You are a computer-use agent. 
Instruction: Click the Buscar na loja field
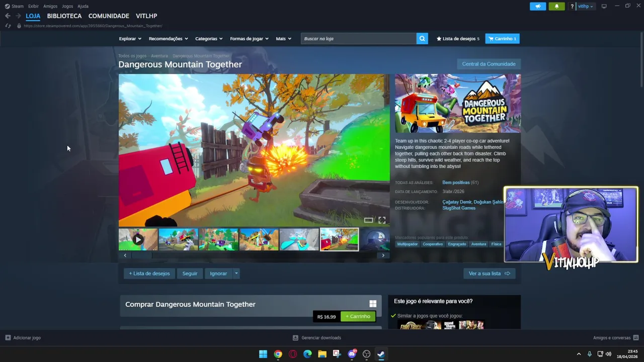coord(359,39)
